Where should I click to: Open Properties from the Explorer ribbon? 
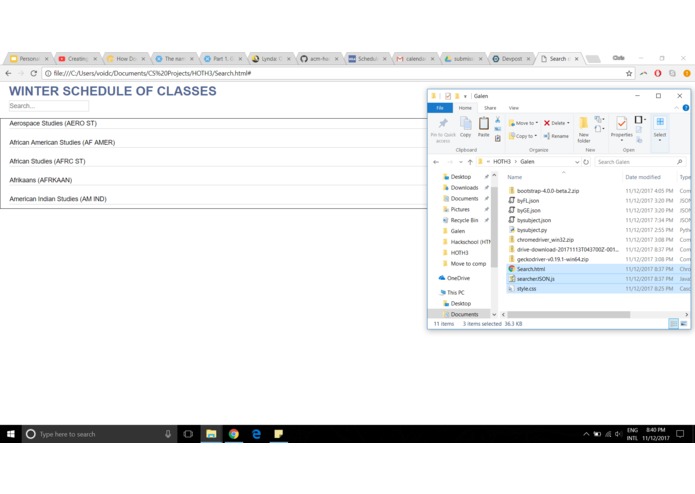coord(621,128)
